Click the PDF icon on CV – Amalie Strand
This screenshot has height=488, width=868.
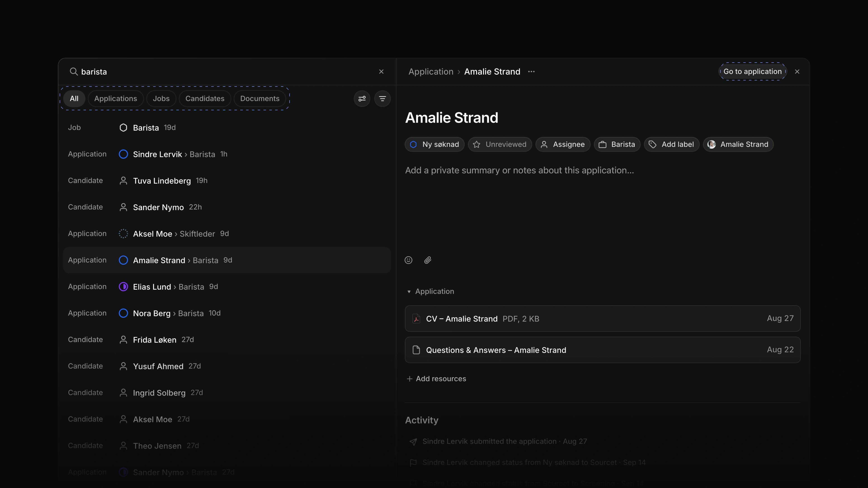click(416, 319)
